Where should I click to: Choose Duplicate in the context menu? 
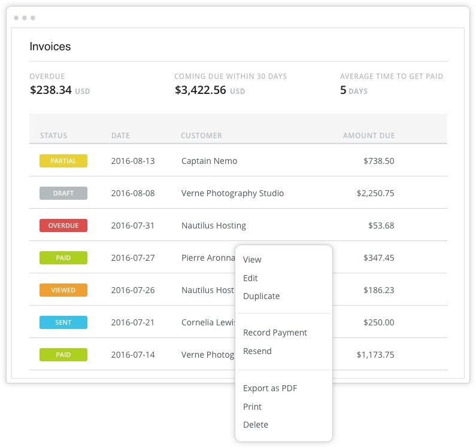point(261,296)
